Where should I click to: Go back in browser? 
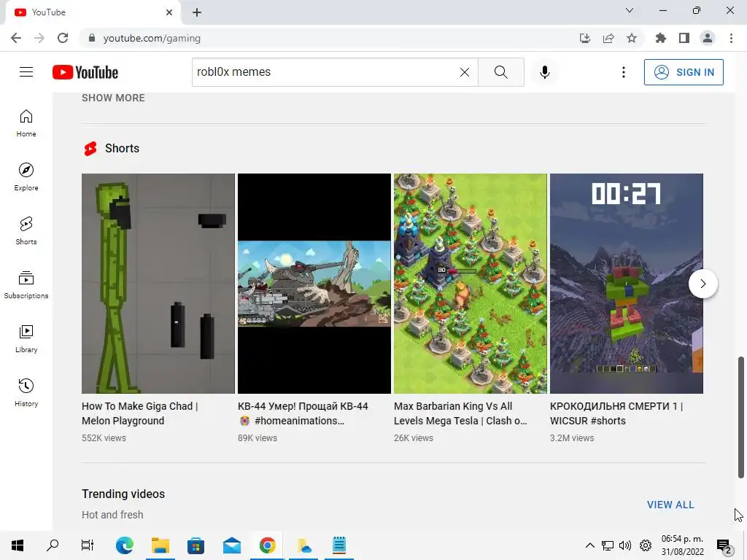(x=16, y=38)
